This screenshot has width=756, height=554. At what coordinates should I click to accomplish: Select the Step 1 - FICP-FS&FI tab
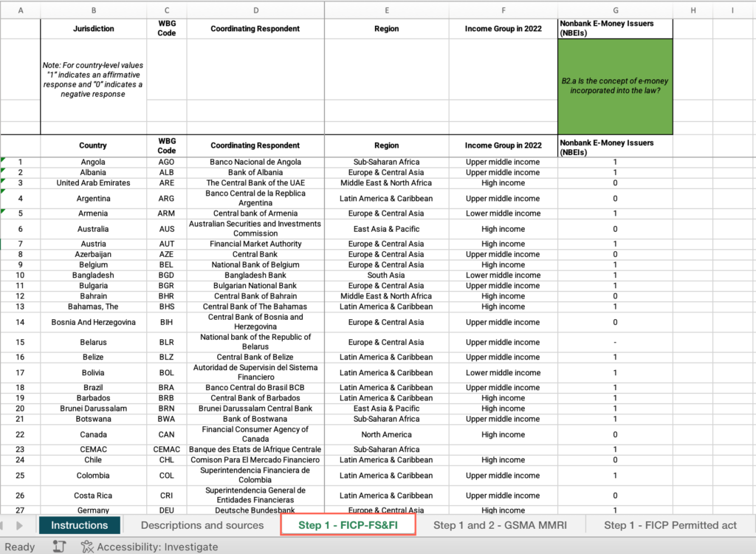point(348,525)
